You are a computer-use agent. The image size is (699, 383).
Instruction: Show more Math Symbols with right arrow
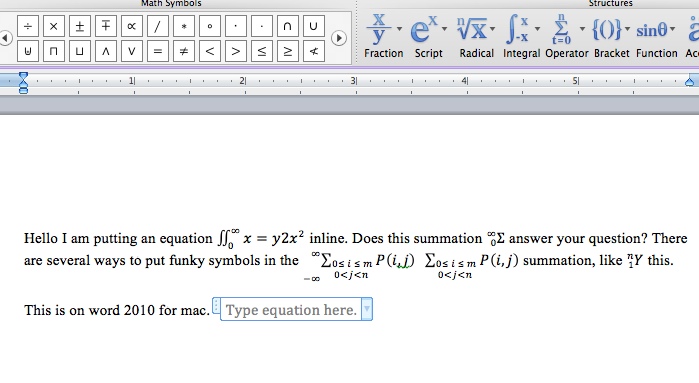click(339, 38)
